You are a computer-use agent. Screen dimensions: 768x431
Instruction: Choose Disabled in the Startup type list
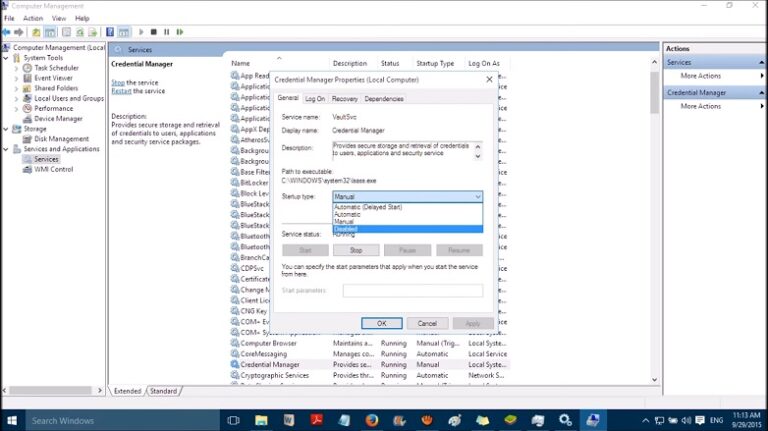coord(345,229)
